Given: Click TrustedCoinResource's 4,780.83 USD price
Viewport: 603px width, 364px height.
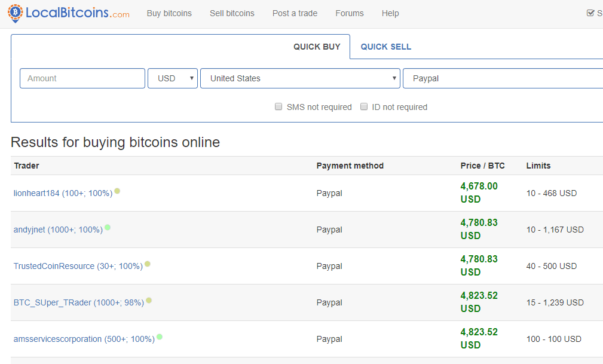Looking at the screenshot, I should coord(479,266).
